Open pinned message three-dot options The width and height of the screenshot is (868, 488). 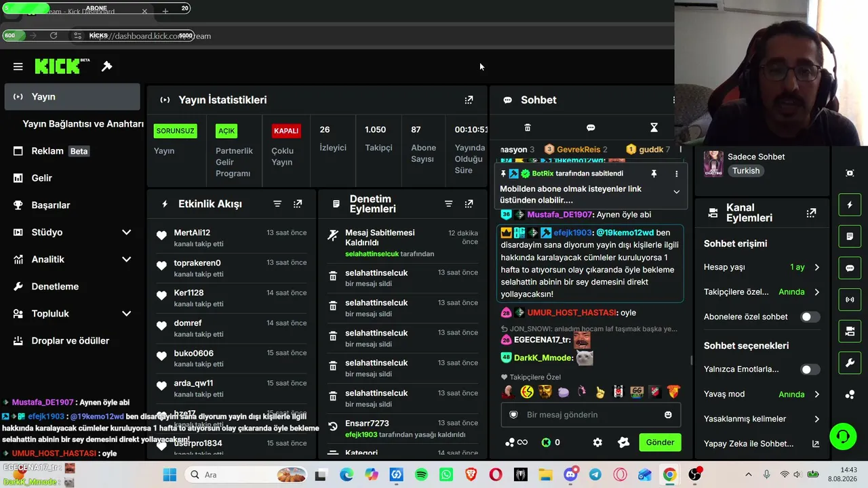[676, 174]
